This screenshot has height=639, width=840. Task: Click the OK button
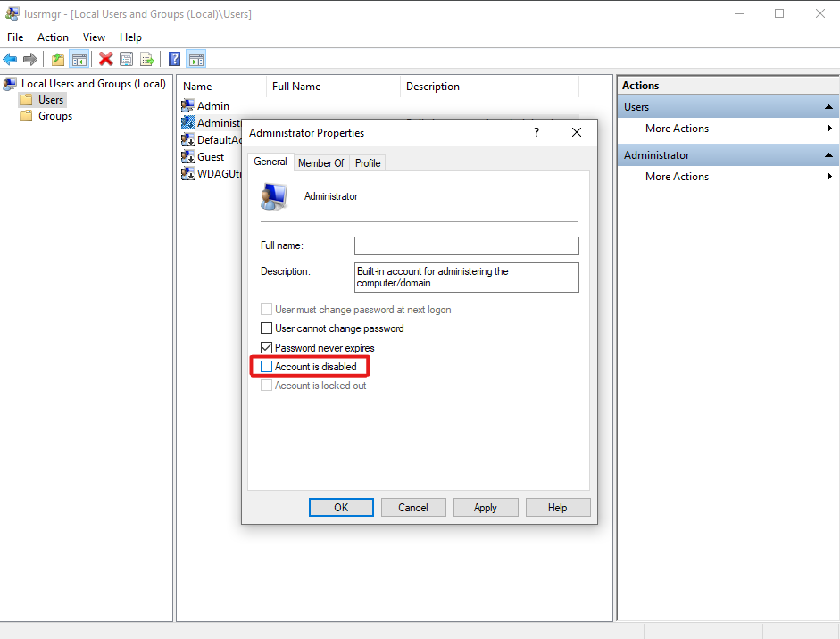(x=341, y=507)
